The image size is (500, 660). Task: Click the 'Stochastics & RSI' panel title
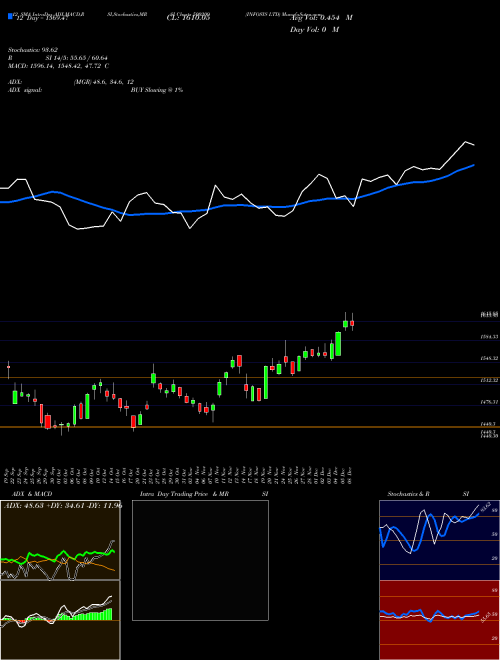point(428,494)
